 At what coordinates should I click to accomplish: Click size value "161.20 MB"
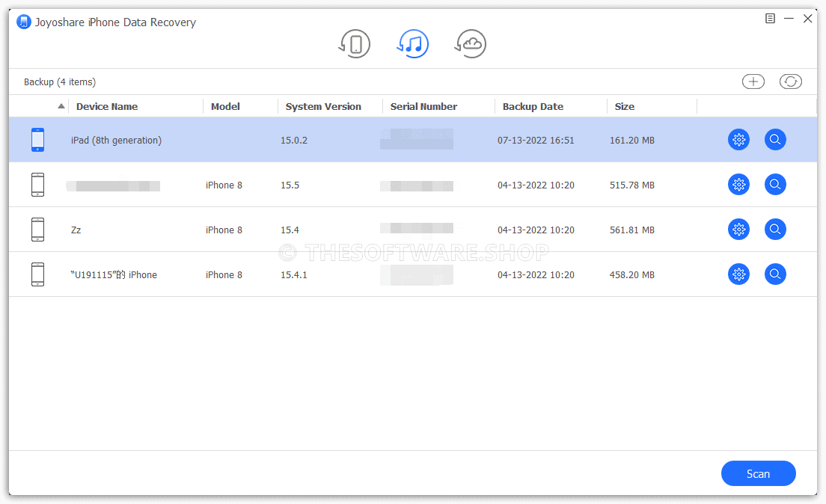pos(632,141)
